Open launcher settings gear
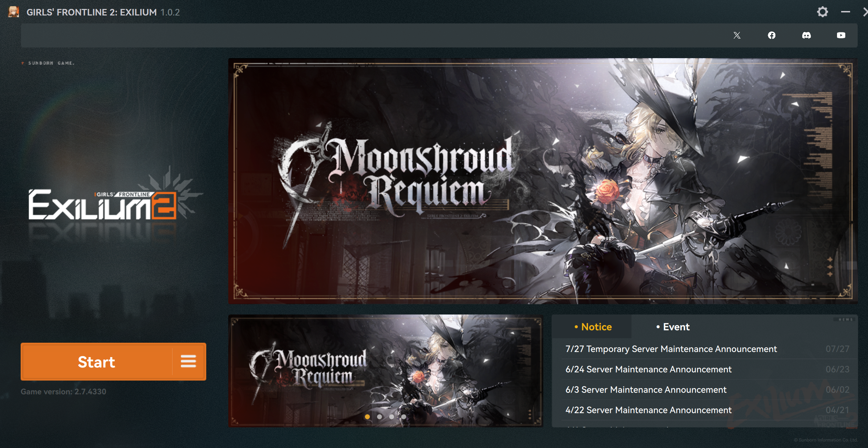Viewport: 868px width, 448px height. coord(823,12)
